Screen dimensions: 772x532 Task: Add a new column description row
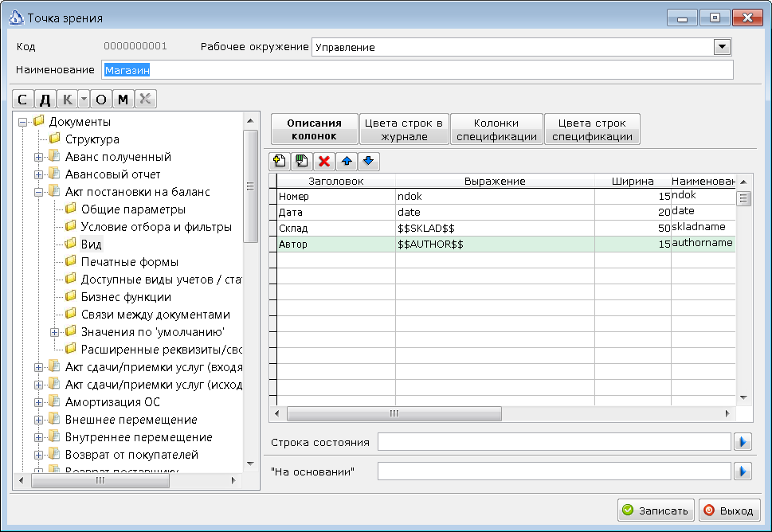(280, 162)
